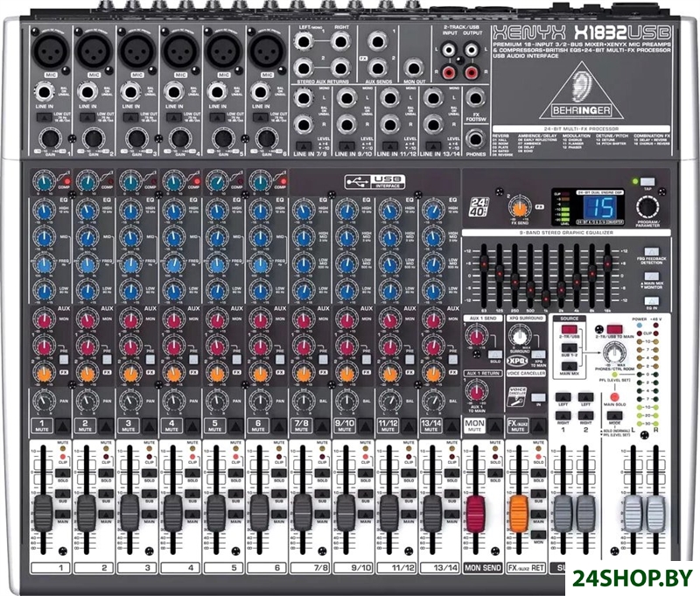Click the main mix left fader

click(633, 513)
